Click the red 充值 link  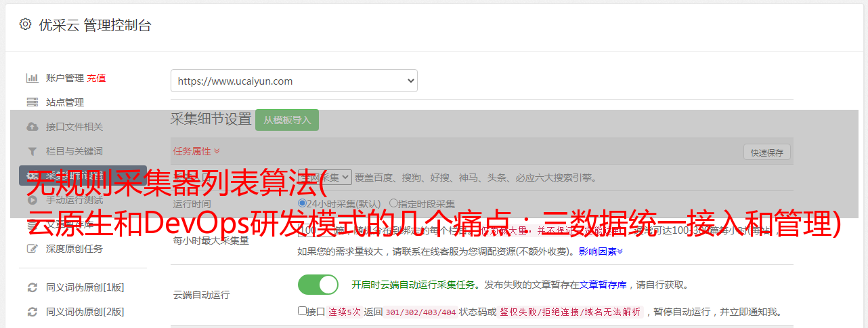[x=96, y=78]
